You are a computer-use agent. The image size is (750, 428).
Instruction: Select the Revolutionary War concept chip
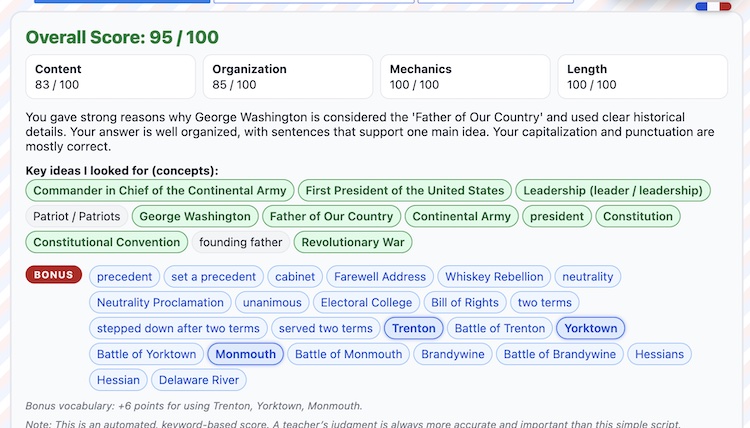353,242
